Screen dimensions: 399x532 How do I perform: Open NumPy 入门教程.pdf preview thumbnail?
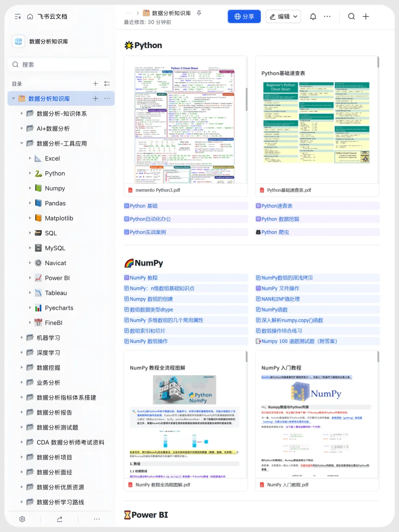click(317, 415)
